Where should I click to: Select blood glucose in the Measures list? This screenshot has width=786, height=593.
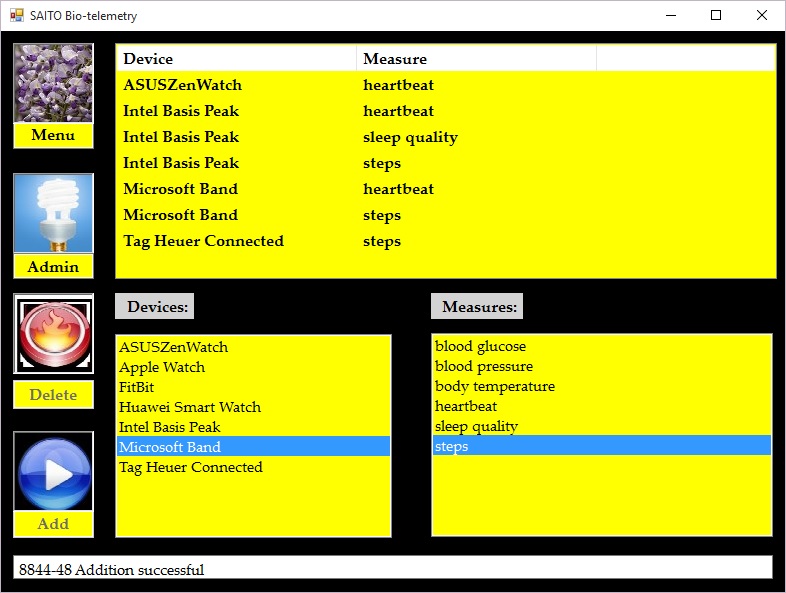[x=480, y=346]
